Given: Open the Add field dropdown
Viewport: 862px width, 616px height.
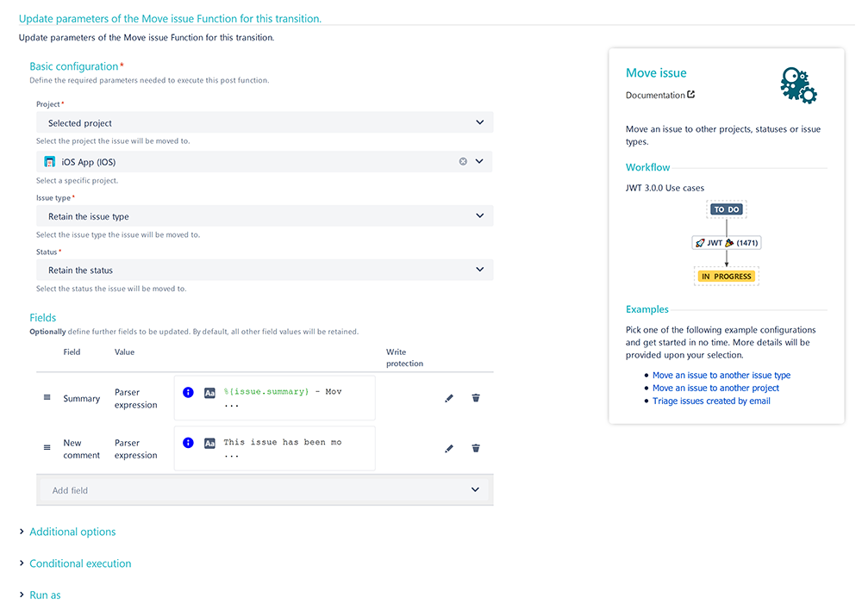Looking at the screenshot, I should coord(265,489).
